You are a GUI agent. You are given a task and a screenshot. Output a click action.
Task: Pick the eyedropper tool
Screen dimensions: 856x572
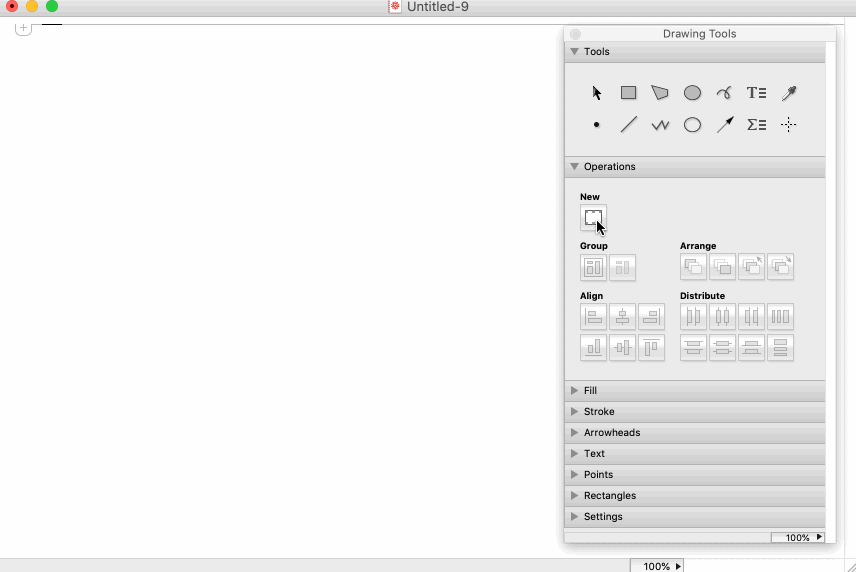[x=789, y=93]
